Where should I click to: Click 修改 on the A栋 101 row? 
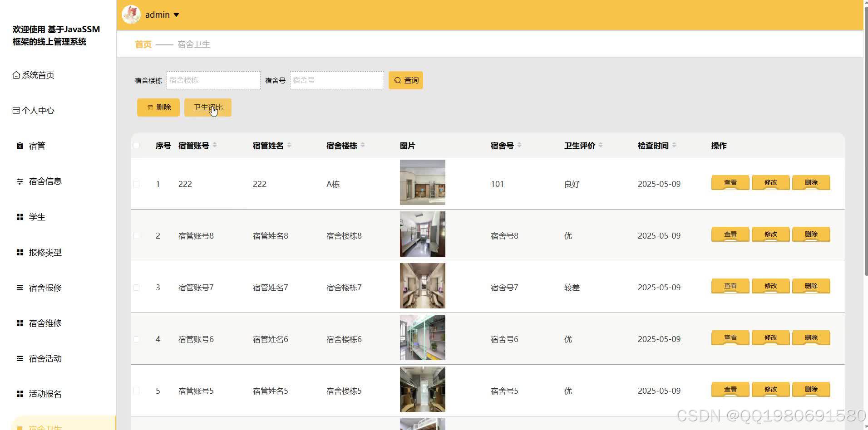[770, 182]
